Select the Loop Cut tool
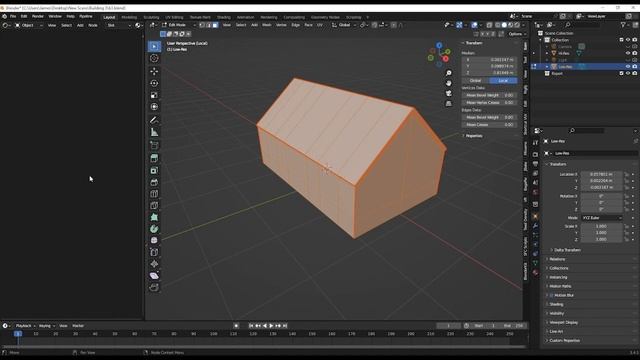 pos(154,194)
